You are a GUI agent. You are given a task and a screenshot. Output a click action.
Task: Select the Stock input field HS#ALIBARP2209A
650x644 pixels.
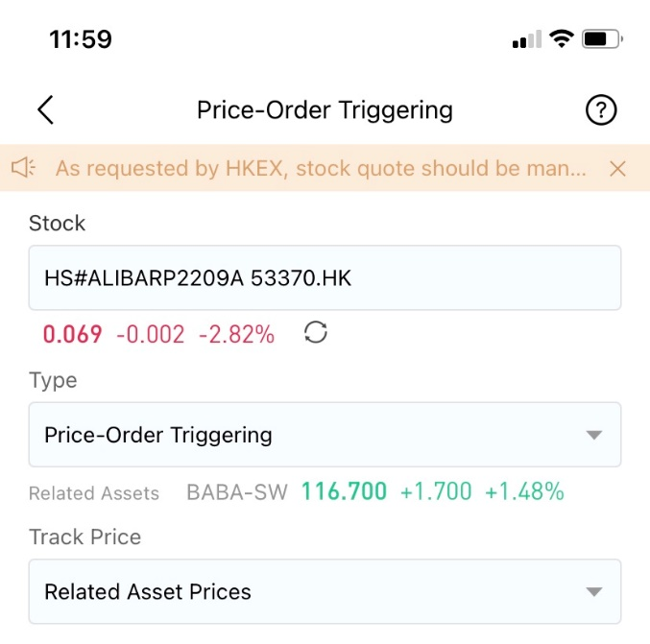[325, 277]
